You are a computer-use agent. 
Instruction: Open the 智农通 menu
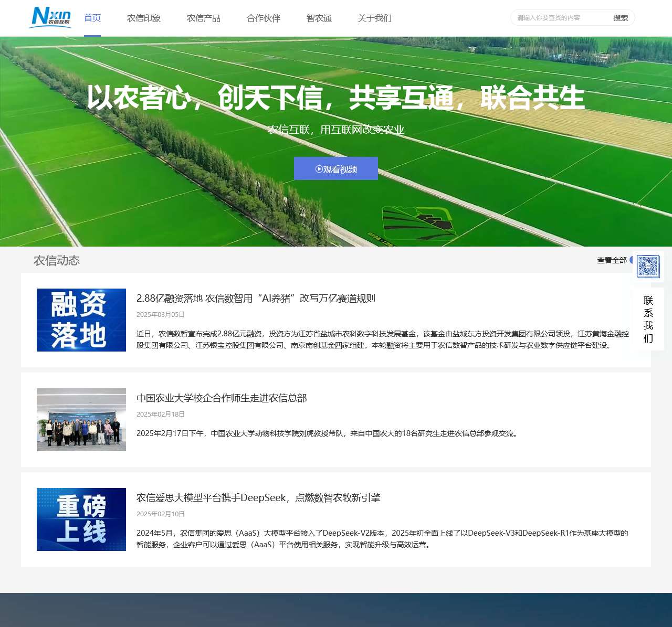pyautogui.click(x=319, y=18)
